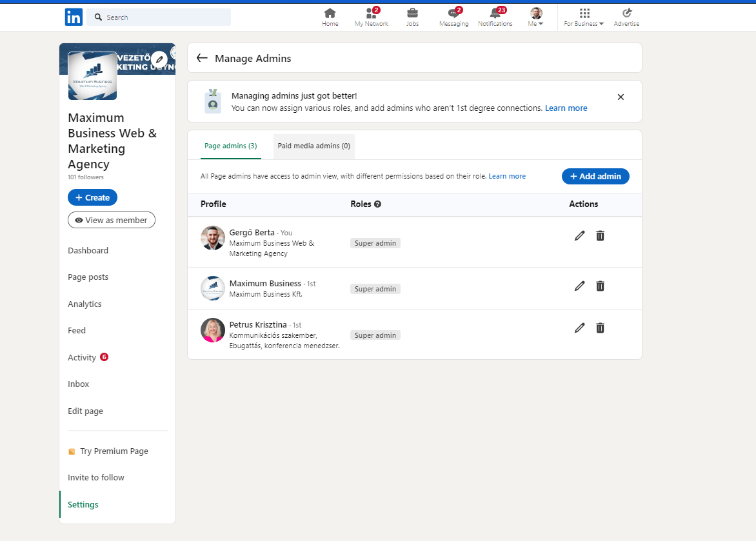Open the Advertise icon
756x541 pixels.
click(626, 17)
